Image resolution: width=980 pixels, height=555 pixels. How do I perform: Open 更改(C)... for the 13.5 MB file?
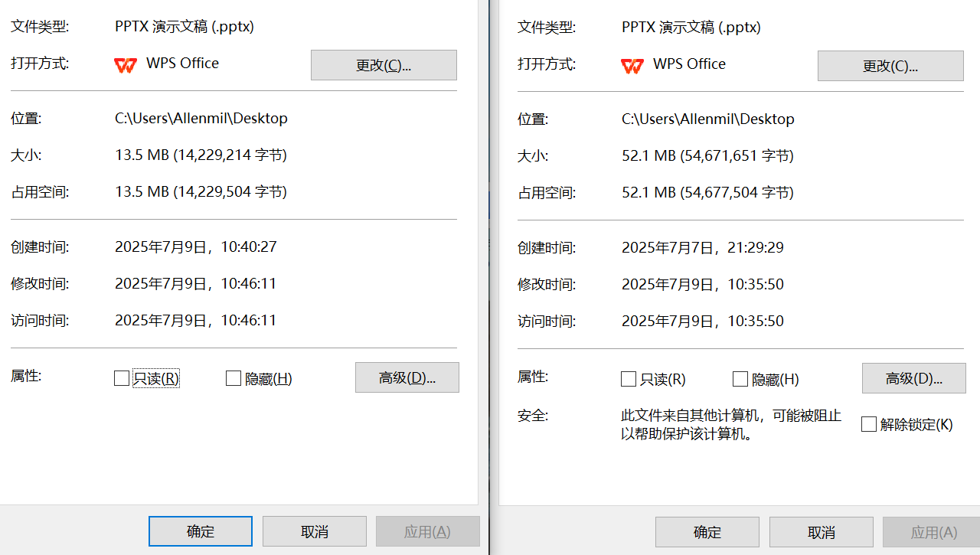pos(384,65)
